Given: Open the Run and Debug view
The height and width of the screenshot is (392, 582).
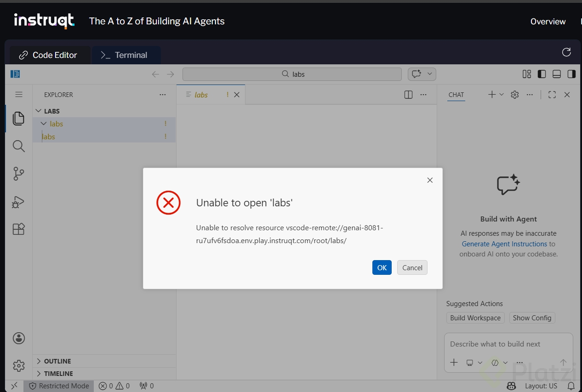Looking at the screenshot, I should pos(18,202).
